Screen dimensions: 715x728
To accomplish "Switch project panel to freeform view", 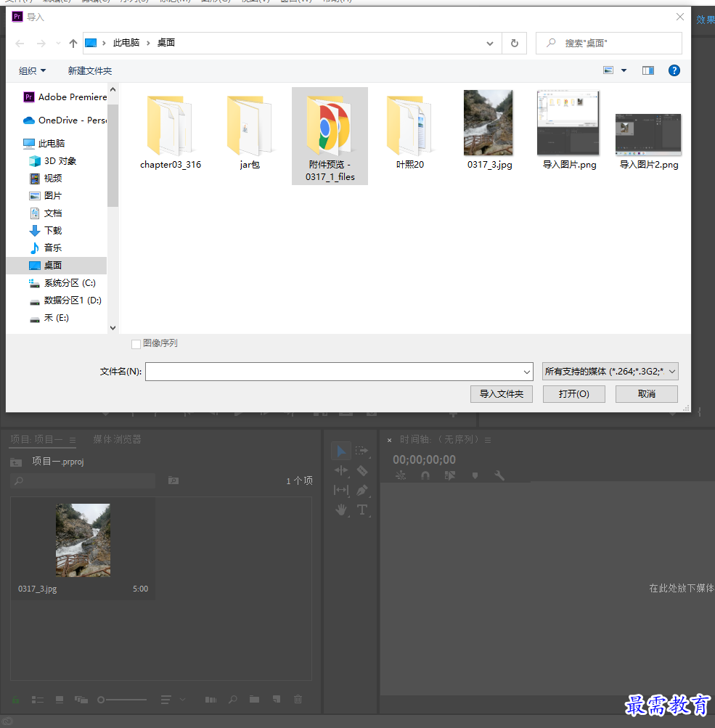I will click(81, 699).
